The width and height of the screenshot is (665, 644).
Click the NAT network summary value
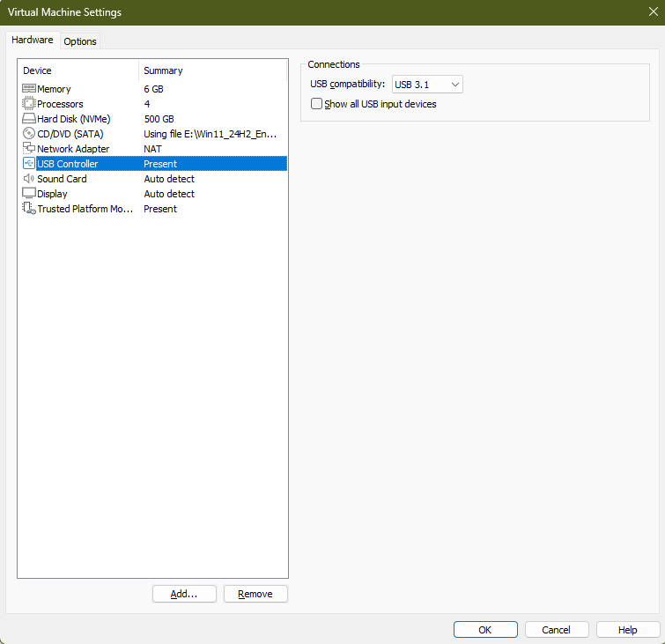[152, 149]
